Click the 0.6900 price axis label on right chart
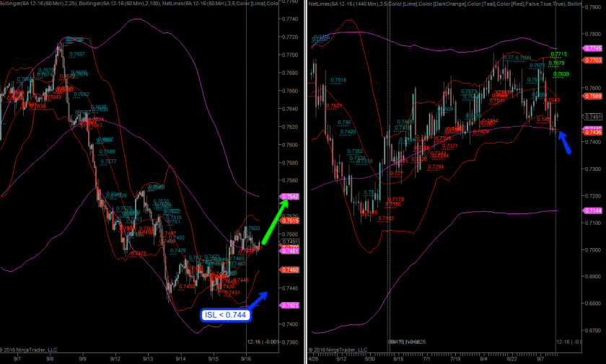This screenshot has height=364, width=606. [x=593, y=276]
